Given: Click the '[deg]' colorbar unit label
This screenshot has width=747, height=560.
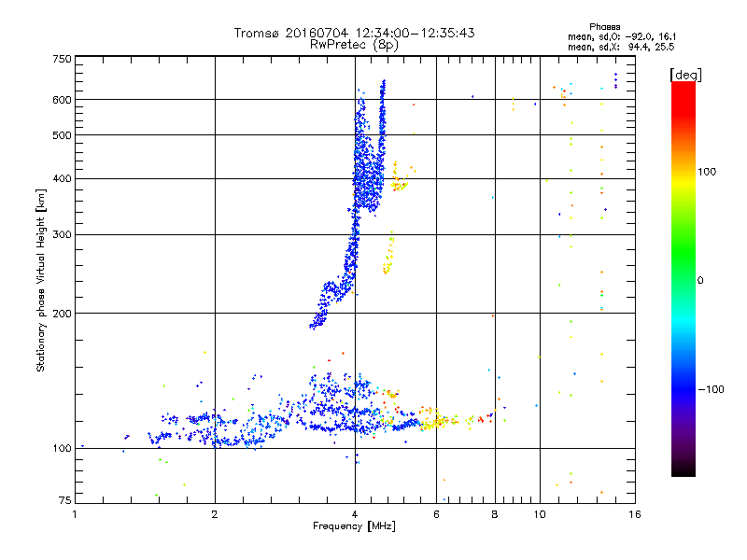Looking at the screenshot, I should pos(685,75).
